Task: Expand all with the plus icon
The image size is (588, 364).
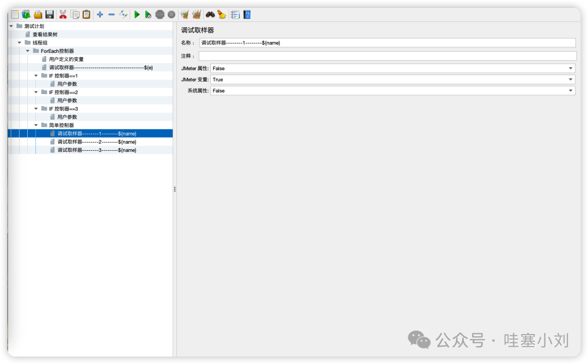Action: (x=100, y=15)
